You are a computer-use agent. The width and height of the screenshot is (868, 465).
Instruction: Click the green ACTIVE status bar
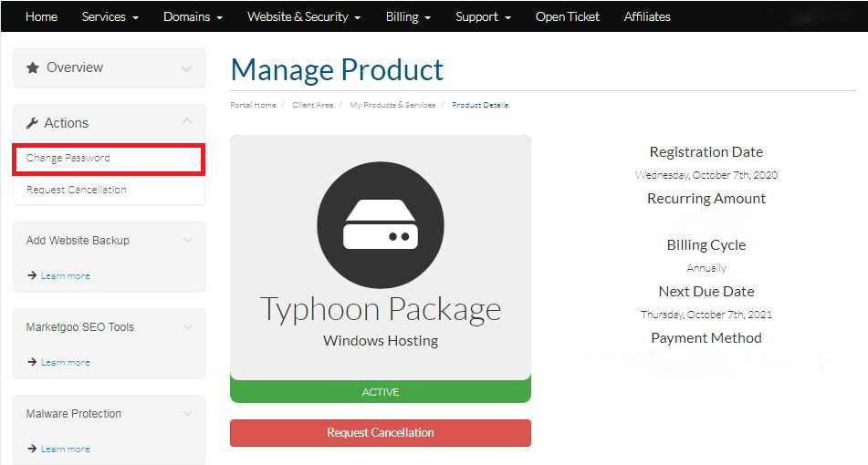[x=380, y=392]
